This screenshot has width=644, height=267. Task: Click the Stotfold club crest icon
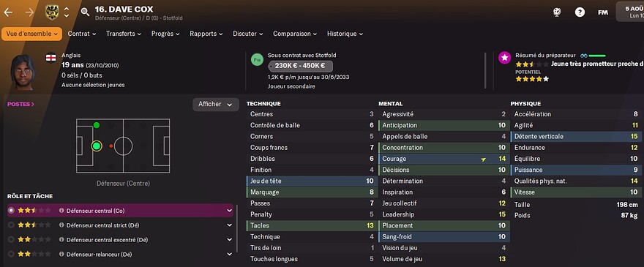pyautogui.click(x=52, y=12)
